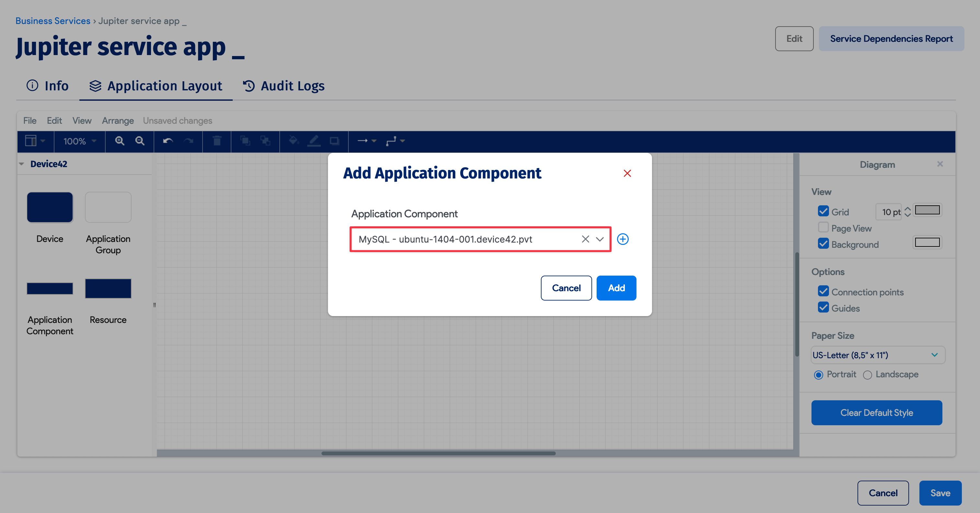Image resolution: width=980 pixels, height=513 pixels.
Task: Open the 100% zoom level dropdown
Action: pyautogui.click(x=79, y=142)
